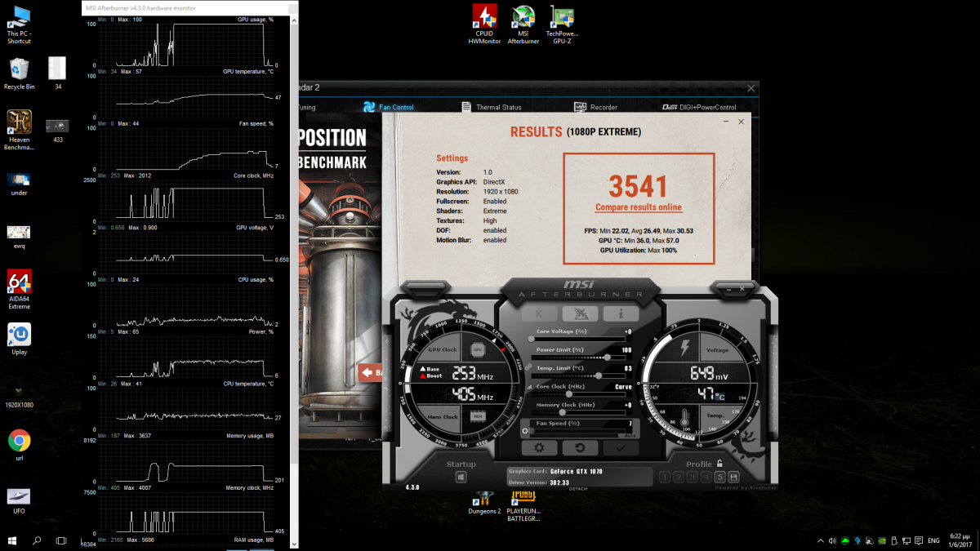Switch to Fan Control tab in ASUS window
Screen dimensions: 980x551
click(x=389, y=107)
